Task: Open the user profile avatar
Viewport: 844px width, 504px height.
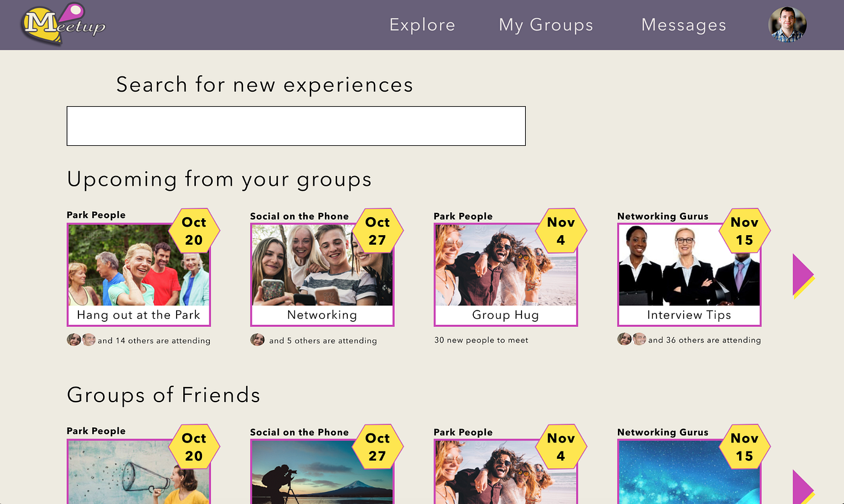Action: [x=787, y=25]
